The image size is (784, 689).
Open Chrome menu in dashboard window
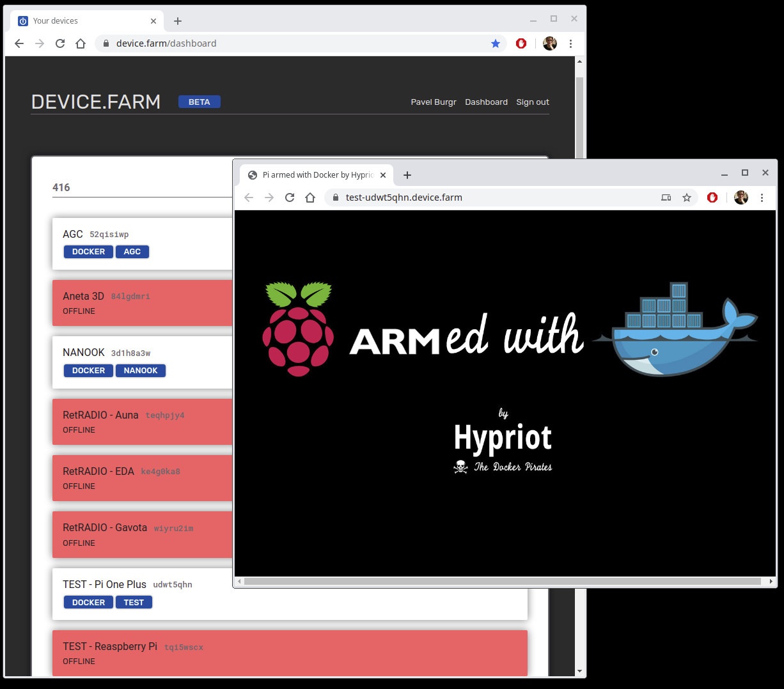pyautogui.click(x=570, y=43)
